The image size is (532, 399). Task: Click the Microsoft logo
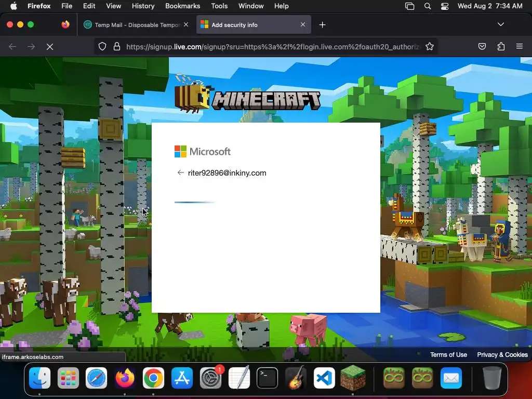(203, 151)
